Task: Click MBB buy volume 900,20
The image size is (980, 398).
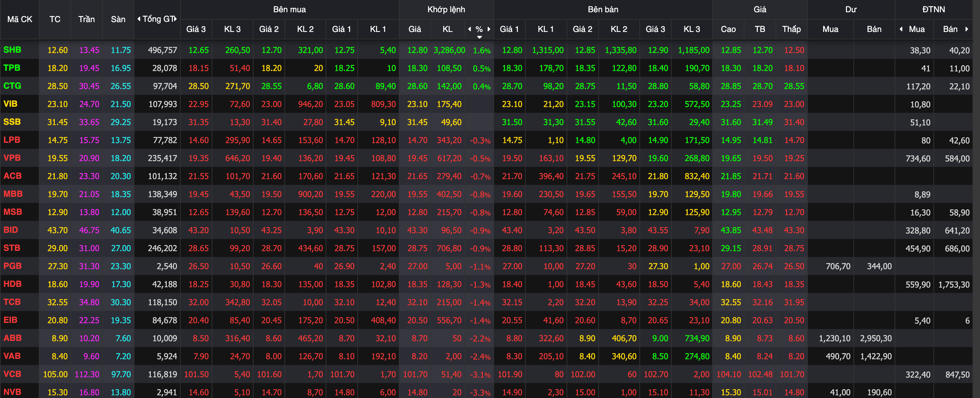Action: pyautogui.click(x=310, y=194)
